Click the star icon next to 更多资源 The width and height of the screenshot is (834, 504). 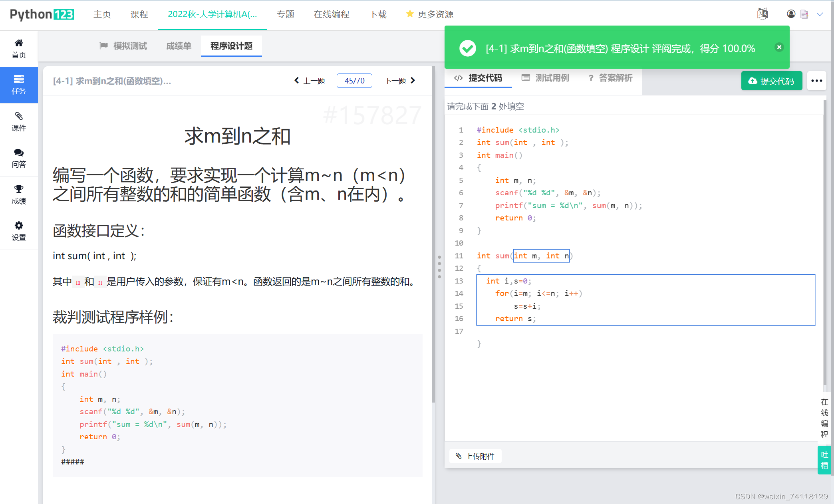[409, 14]
